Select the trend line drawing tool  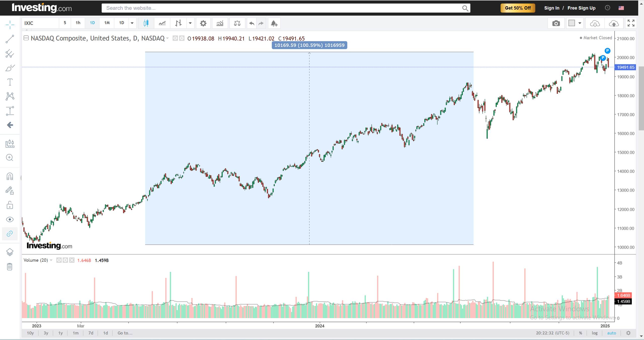[10, 39]
